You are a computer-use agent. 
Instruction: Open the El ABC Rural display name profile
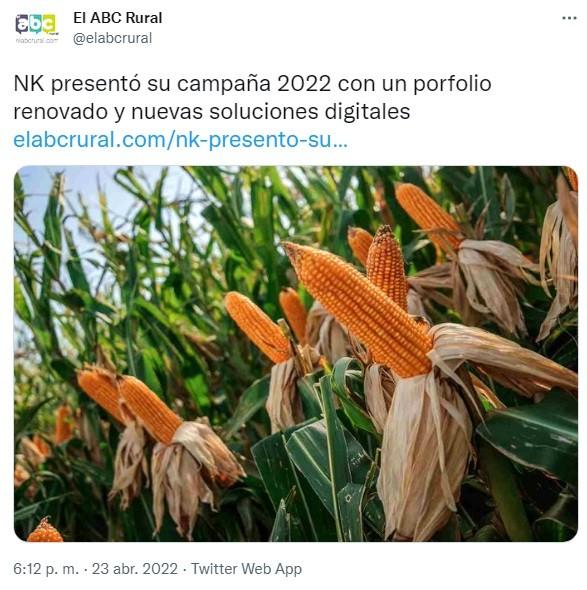117,18
